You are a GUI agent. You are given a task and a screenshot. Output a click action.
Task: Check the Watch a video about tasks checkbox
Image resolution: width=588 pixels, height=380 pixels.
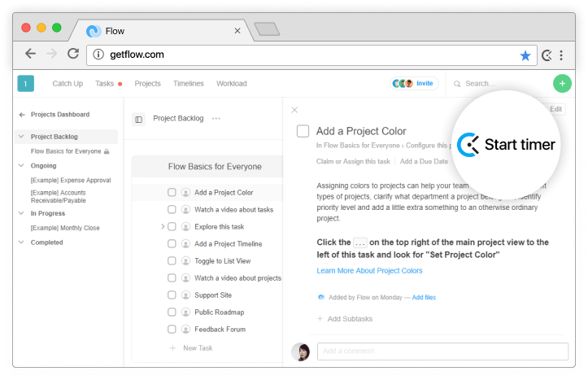172,209
